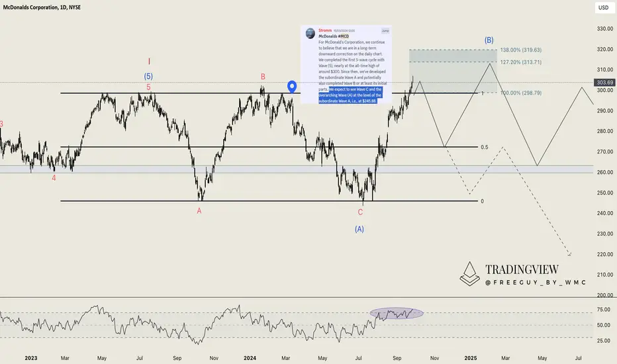
Task: Select the McDonalds #MCD post heading
Action: [x=334, y=36]
